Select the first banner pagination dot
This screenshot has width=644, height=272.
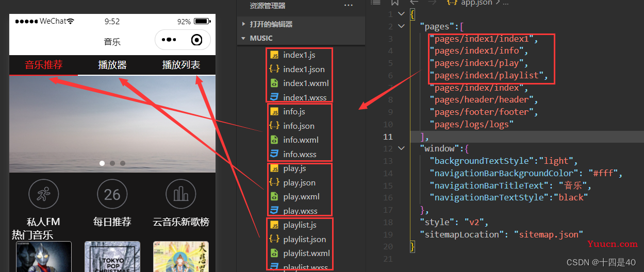click(x=102, y=163)
